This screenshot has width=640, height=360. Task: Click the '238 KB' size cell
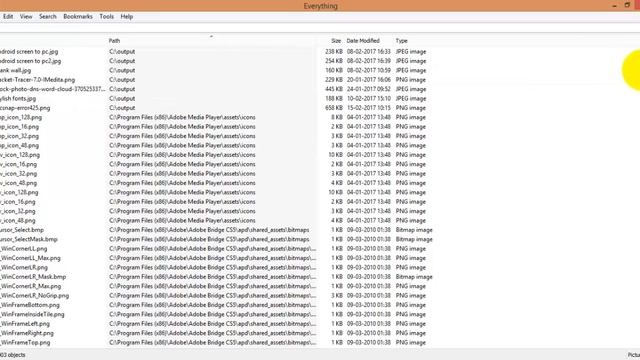click(x=334, y=52)
